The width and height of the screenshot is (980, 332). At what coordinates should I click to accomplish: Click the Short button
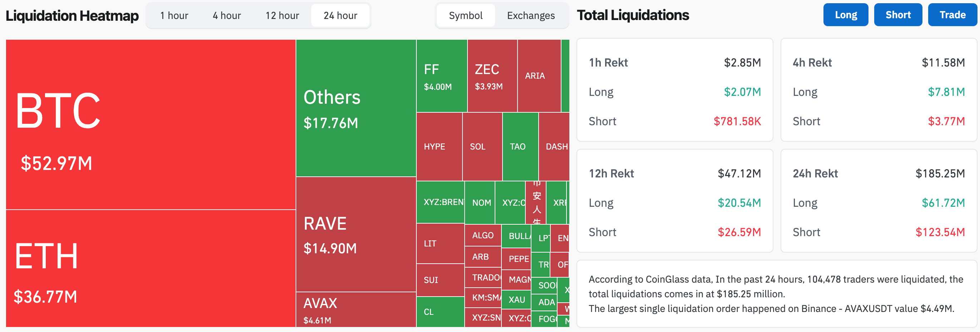[898, 14]
